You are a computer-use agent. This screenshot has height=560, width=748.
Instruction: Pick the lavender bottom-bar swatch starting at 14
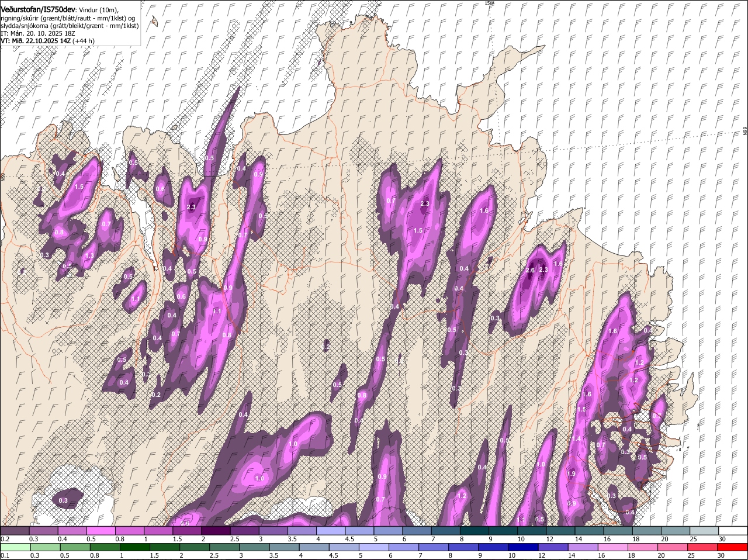[583, 547]
